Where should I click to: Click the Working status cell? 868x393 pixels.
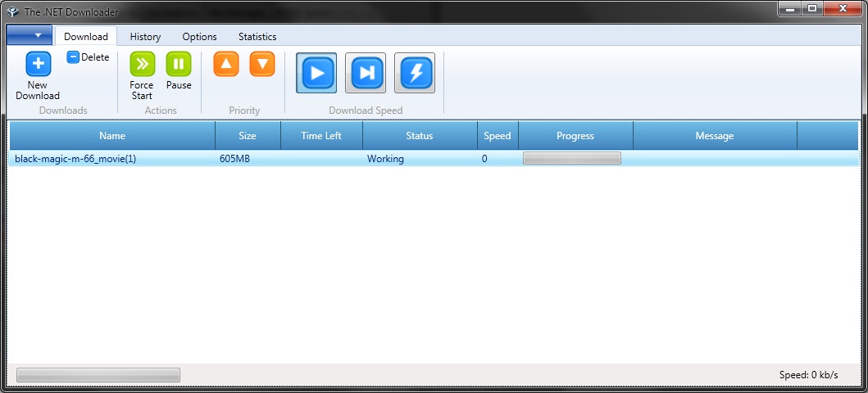tap(385, 159)
